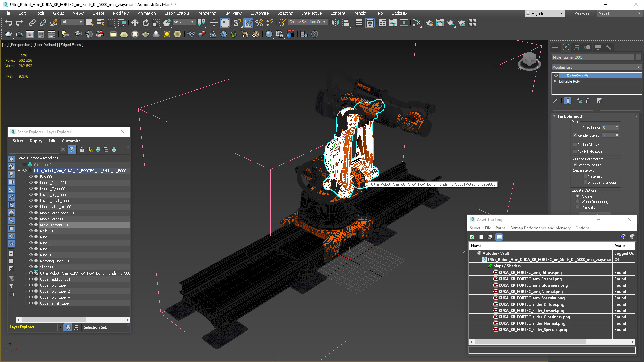Image resolution: width=644 pixels, height=362 pixels.
Task: Click the Mirror tool icon
Action: click(335, 23)
